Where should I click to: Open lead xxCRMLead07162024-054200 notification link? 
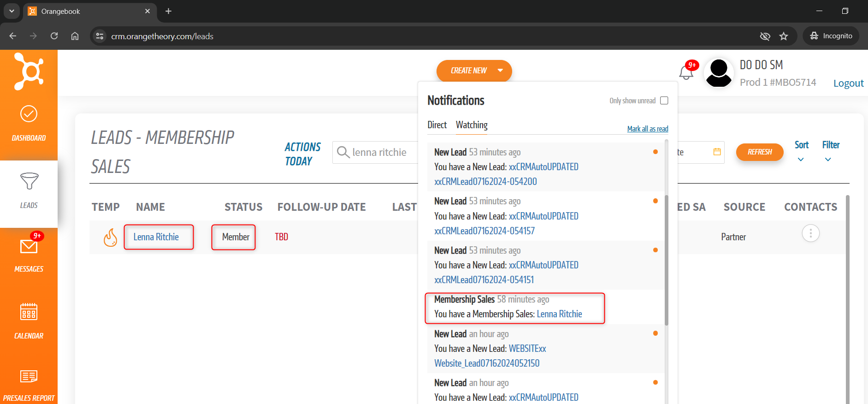485,182
